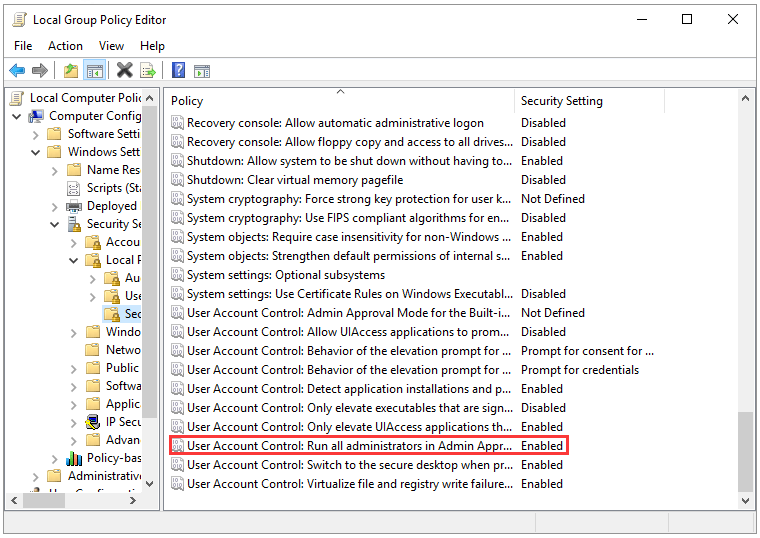The height and width of the screenshot is (538, 760).
Task: Open the Help menu
Action: point(152,46)
